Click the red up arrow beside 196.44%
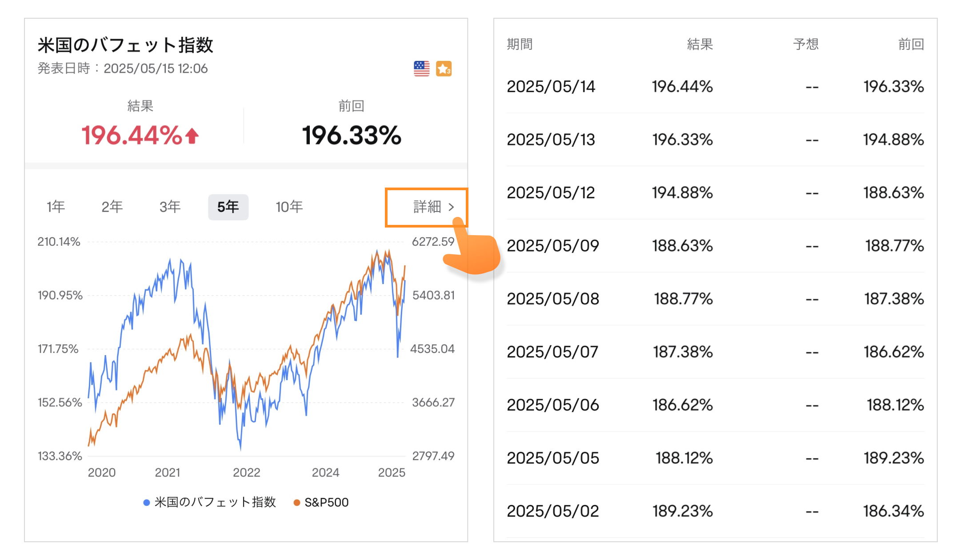 192,136
